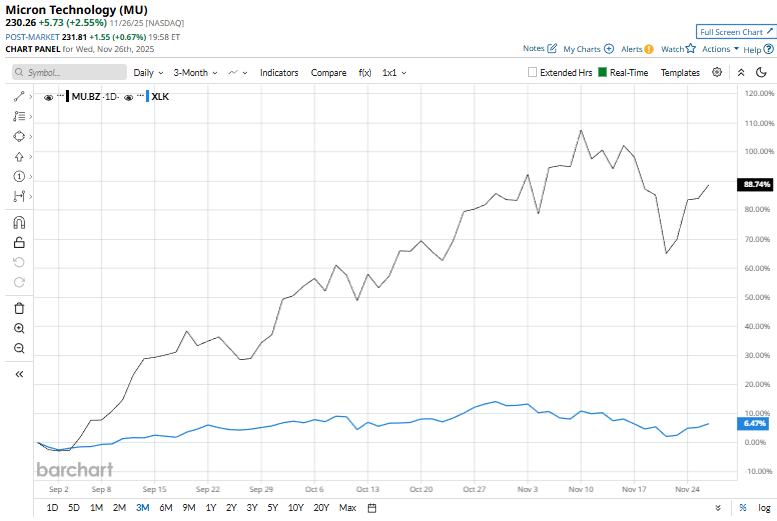Image resolution: width=777 pixels, height=521 pixels.
Task: Open the Daily interval dropdown
Action: 148,73
